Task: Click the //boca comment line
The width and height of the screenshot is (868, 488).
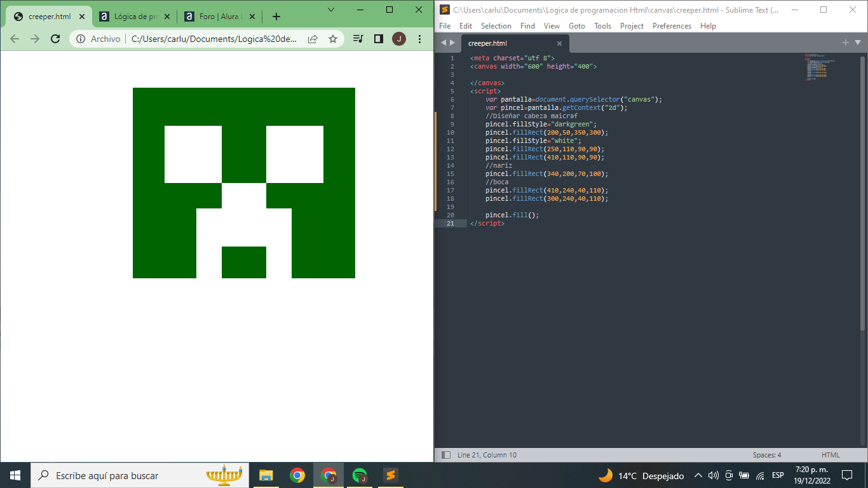Action: pyautogui.click(x=496, y=182)
